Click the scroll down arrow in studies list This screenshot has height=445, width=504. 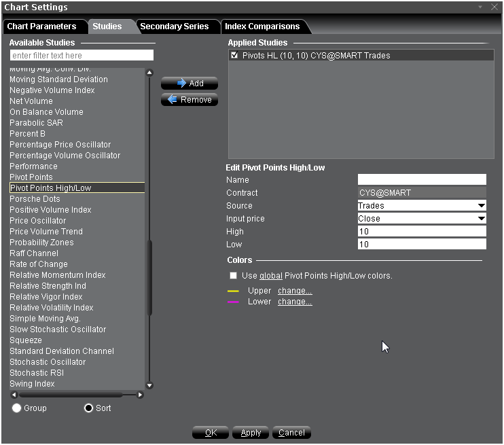coord(149,385)
